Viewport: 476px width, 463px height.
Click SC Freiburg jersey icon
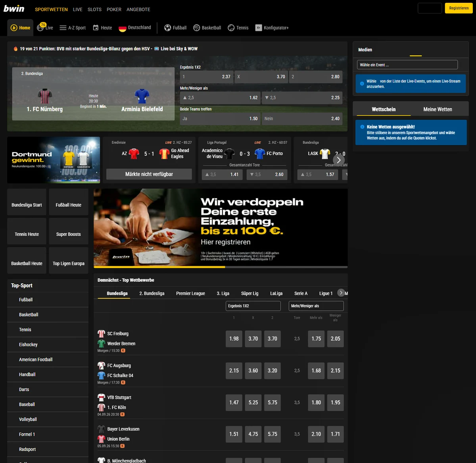click(101, 334)
